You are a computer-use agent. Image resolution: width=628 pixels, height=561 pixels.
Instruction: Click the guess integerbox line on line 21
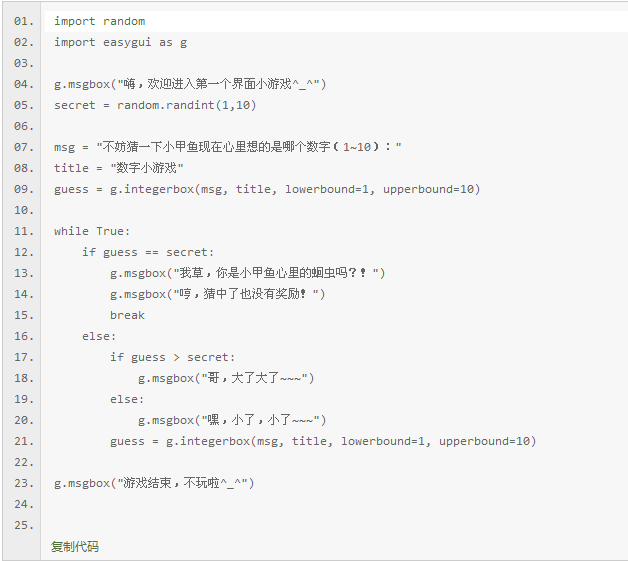323,441
